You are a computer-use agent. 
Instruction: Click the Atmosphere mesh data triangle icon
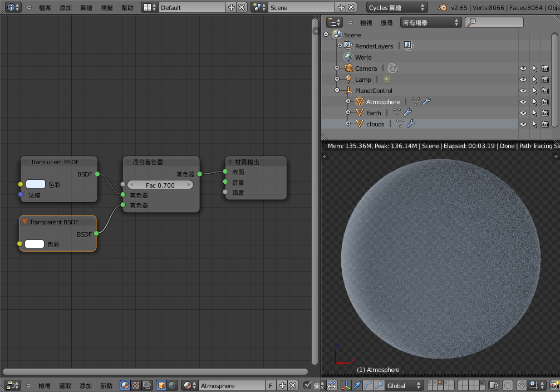(415, 102)
